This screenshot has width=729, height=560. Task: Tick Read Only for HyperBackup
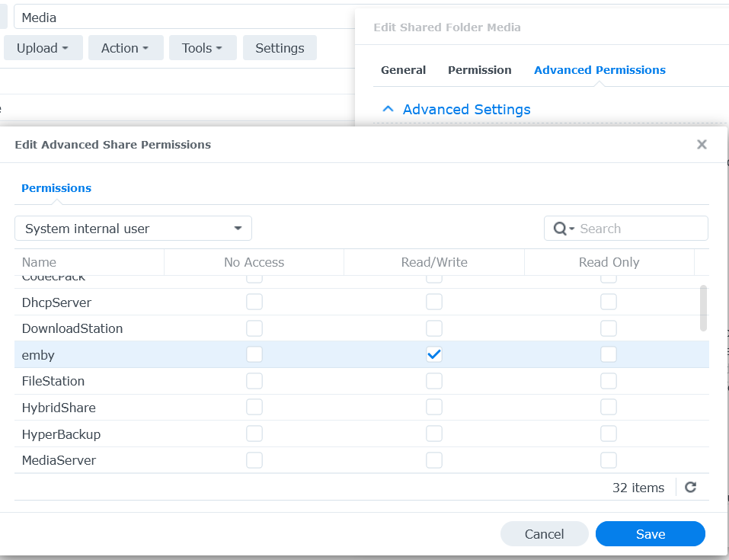pyautogui.click(x=609, y=434)
